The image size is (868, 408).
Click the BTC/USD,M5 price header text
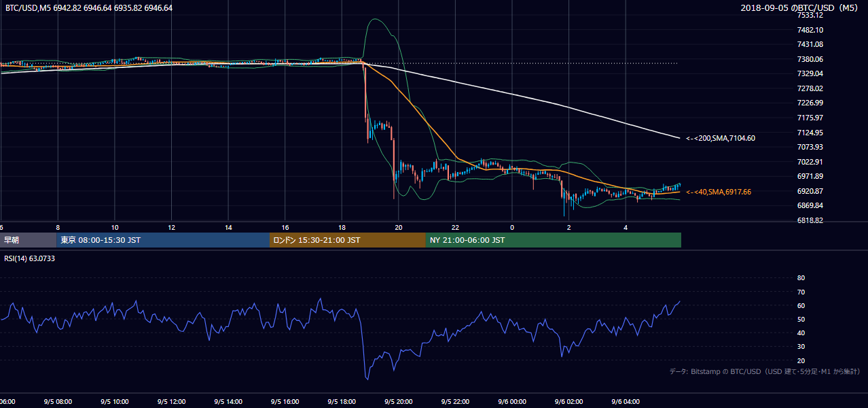pos(89,7)
